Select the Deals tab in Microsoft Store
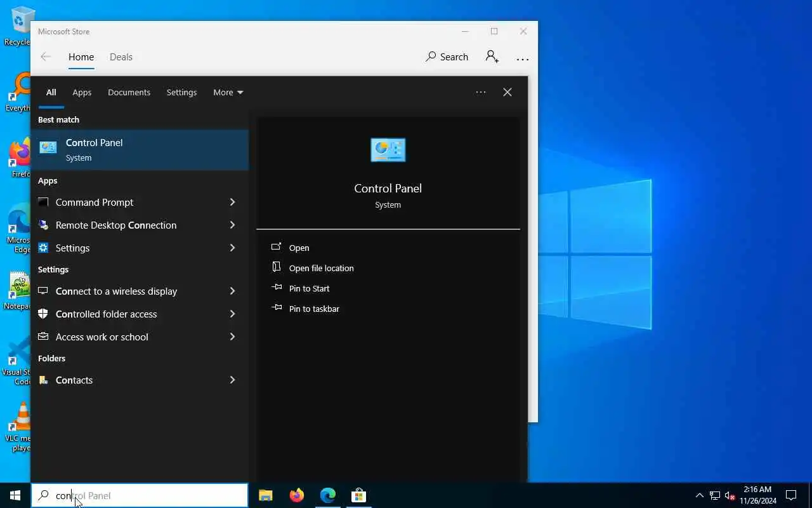812x508 pixels. tap(121, 57)
